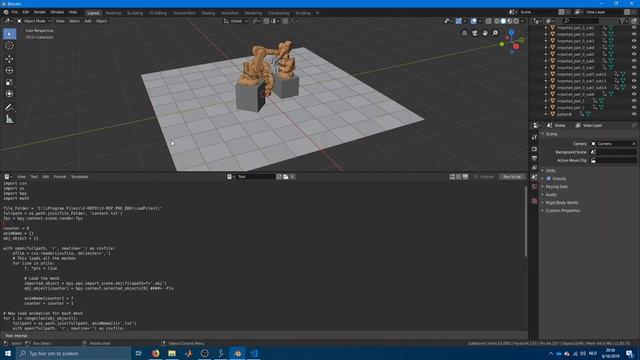Viewport: 640px width, 360px height.
Task: Switch to the Scripting workspace tab
Action: (303, 13)
